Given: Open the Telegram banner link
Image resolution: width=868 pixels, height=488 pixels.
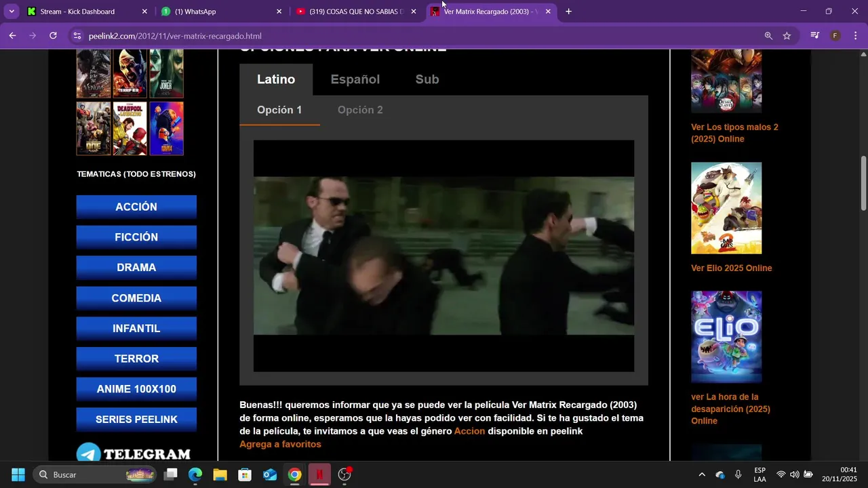Looking at the screenshot, I should point(133,453).
